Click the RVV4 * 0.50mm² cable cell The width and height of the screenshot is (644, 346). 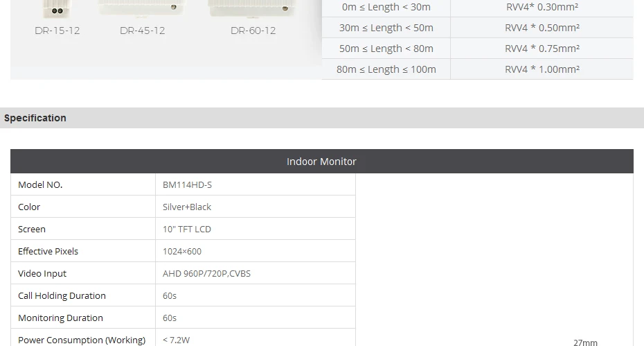[x=542, y=28]
